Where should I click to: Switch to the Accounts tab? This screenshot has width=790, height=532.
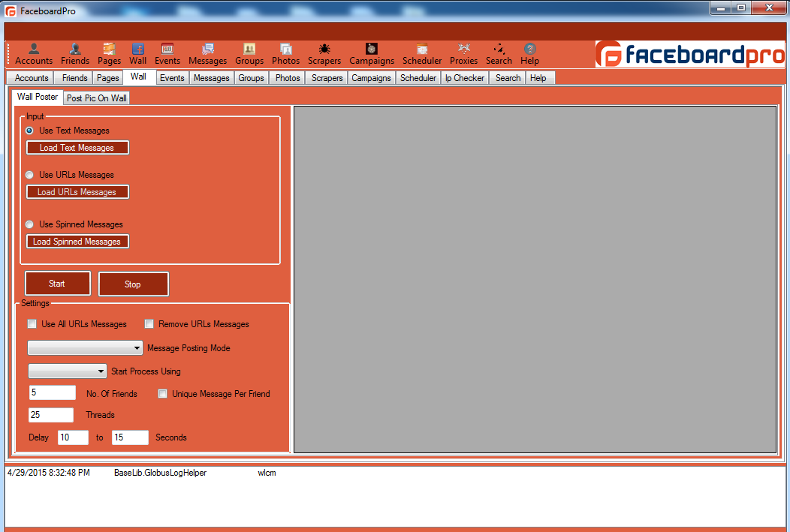[32, 78]
